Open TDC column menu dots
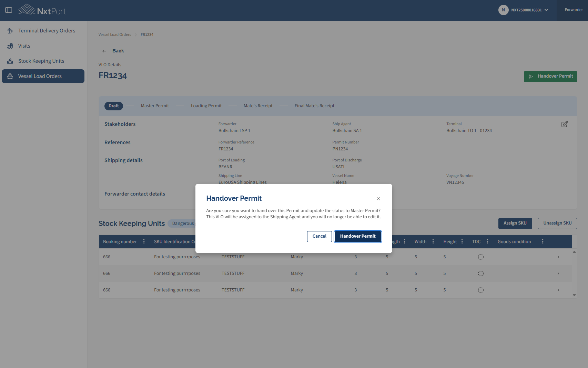The image size is (588, 368). [488, 241]
